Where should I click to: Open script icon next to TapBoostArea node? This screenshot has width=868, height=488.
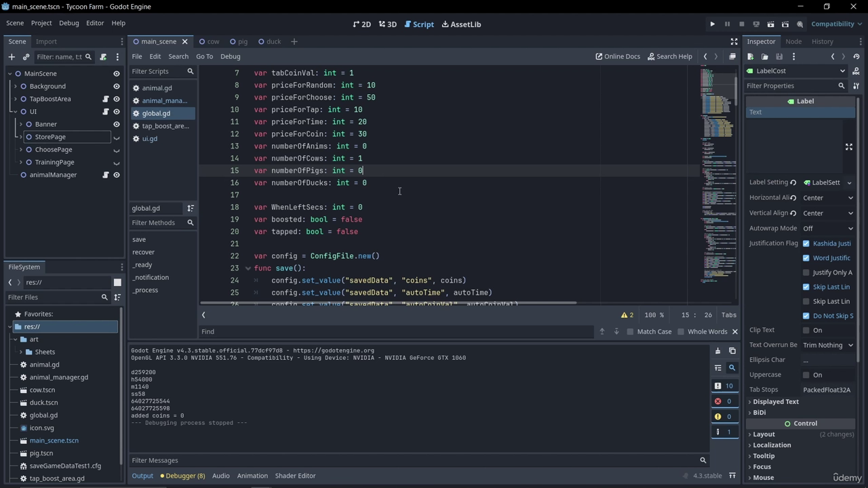[x=106, y=99]
